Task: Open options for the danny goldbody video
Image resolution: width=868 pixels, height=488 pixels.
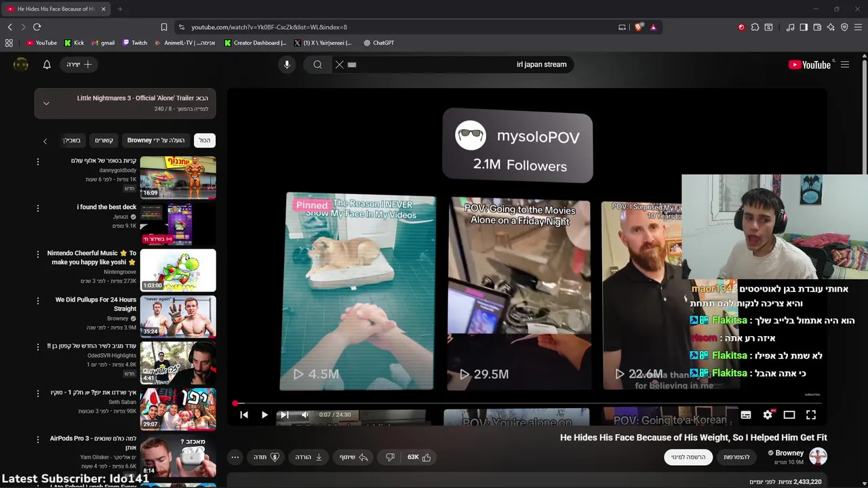Action: point(38,161)
